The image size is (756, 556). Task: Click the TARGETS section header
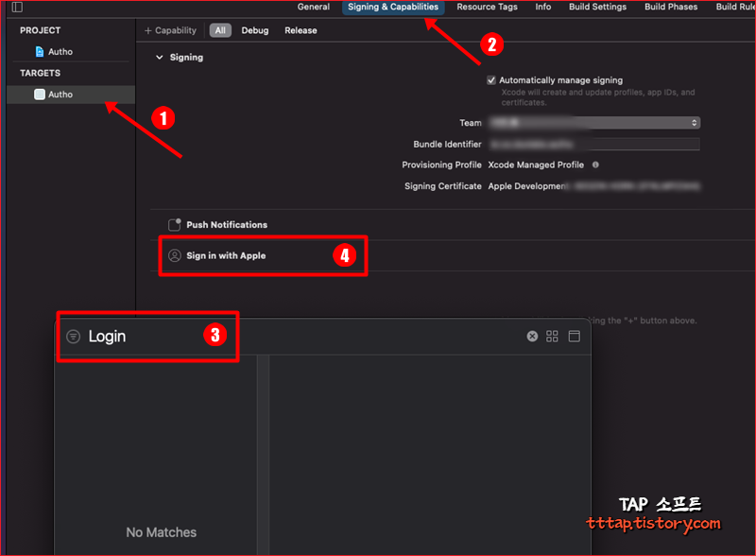(x=40, y=73)
